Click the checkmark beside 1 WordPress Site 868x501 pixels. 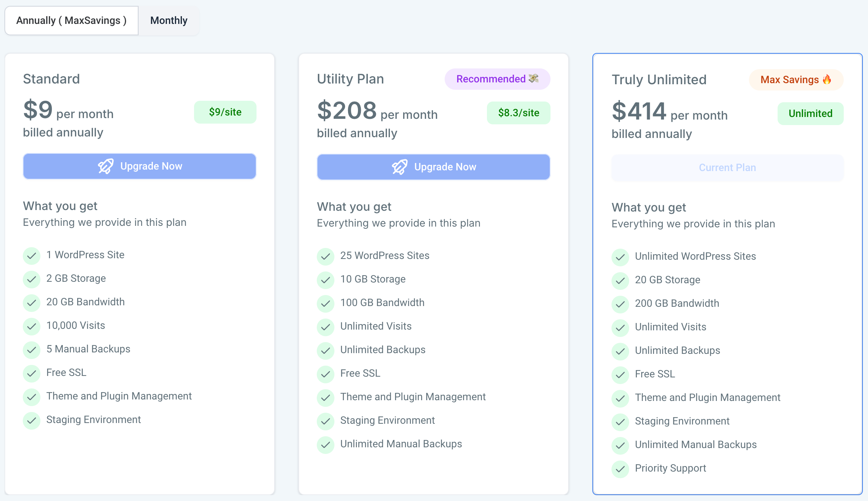tap(32, 256)
